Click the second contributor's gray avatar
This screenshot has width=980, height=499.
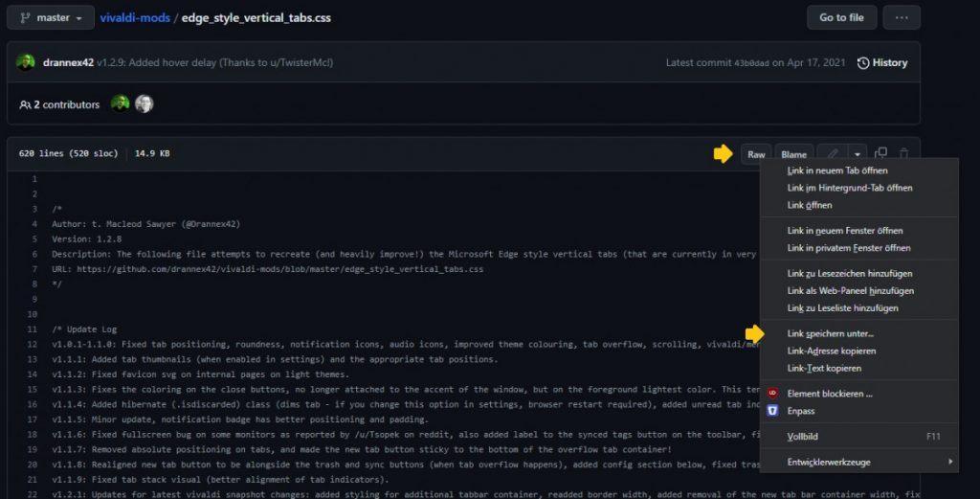(144, 104)
